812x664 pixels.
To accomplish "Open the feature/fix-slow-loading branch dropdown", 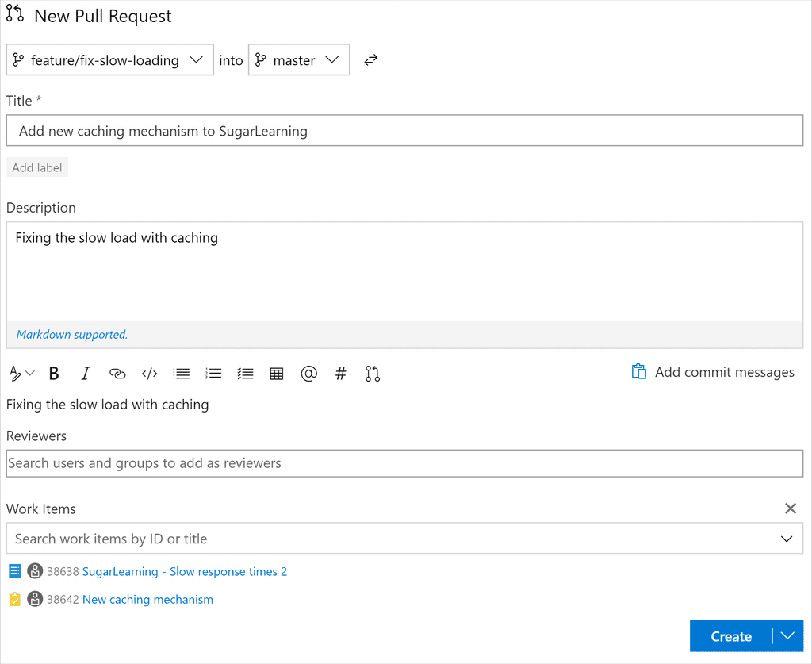I will (x=196, y=59).
